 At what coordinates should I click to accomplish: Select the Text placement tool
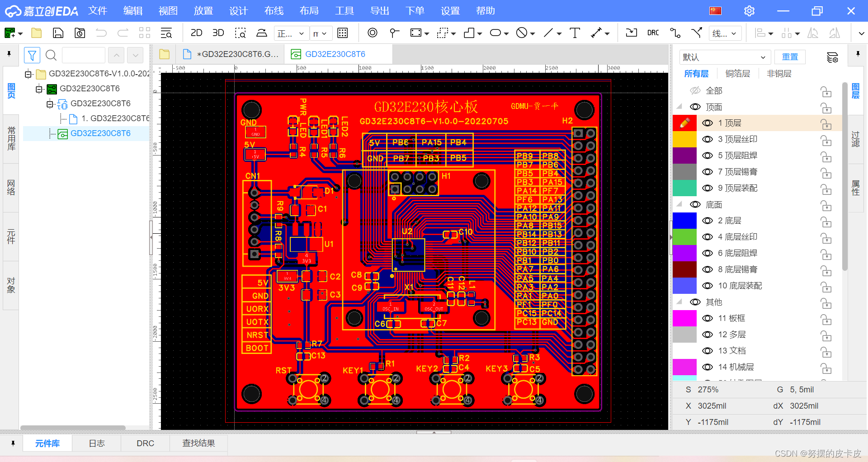(575, 33)
